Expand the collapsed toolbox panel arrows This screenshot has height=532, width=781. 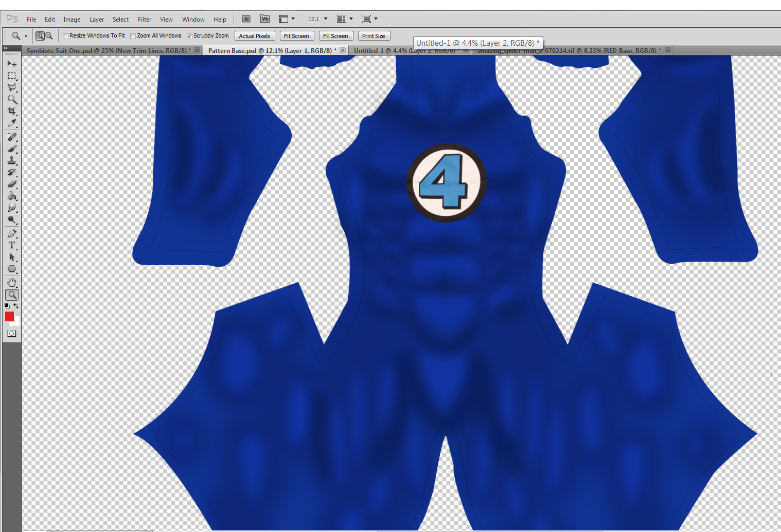[x=6, y=48]
